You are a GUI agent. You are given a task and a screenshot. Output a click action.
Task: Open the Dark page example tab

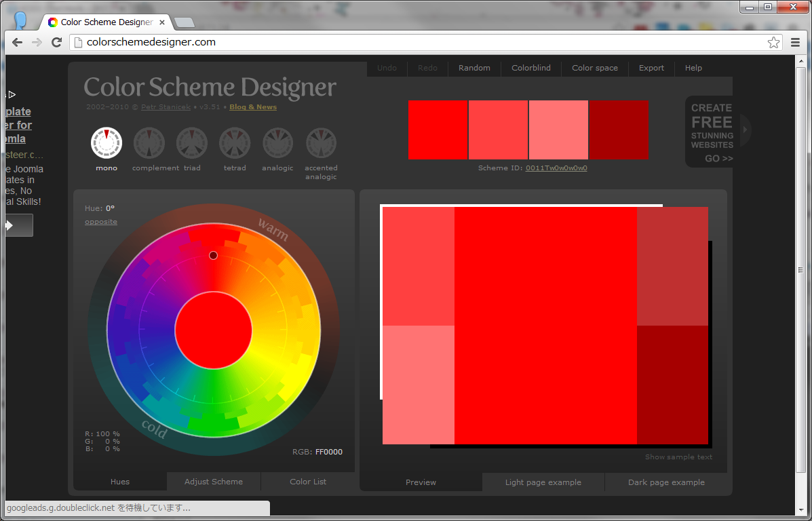666,482
